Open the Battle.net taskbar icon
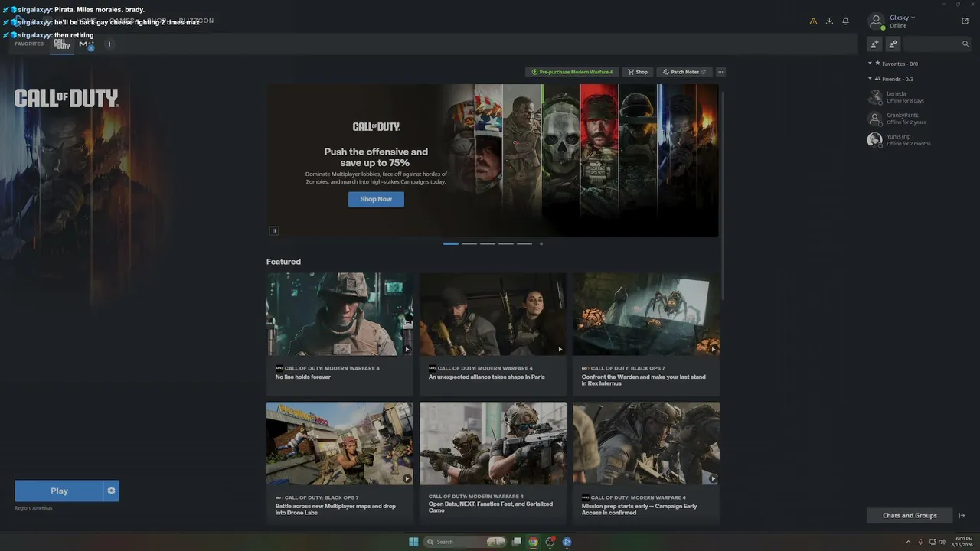This screenshot has width=980, height=551. (x=567, y=542)
